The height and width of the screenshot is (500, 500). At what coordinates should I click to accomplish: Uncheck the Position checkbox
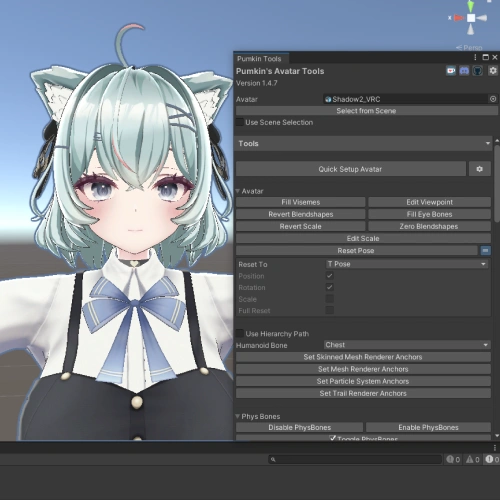[x=329, y=276]
